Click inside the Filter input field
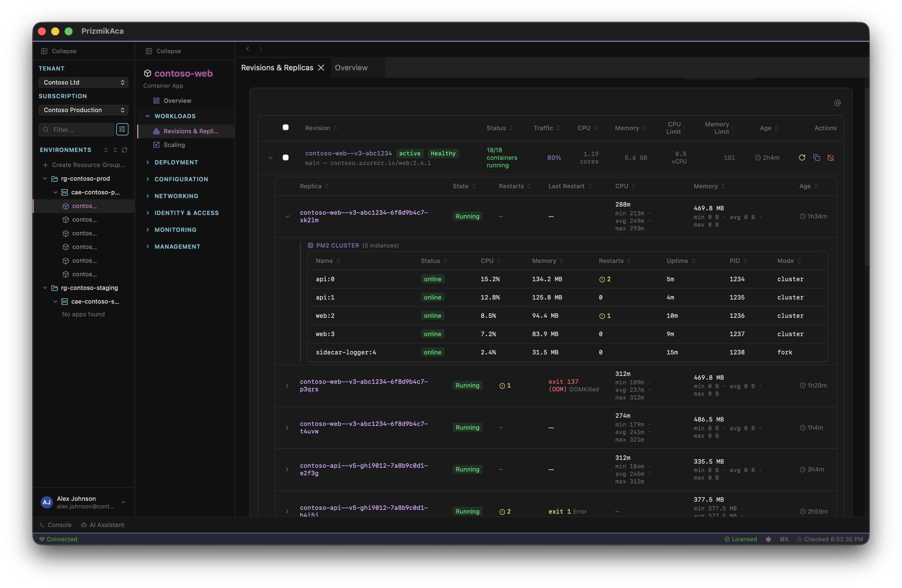The height and width of the screenshot is (588, 902). coord(76,130)
